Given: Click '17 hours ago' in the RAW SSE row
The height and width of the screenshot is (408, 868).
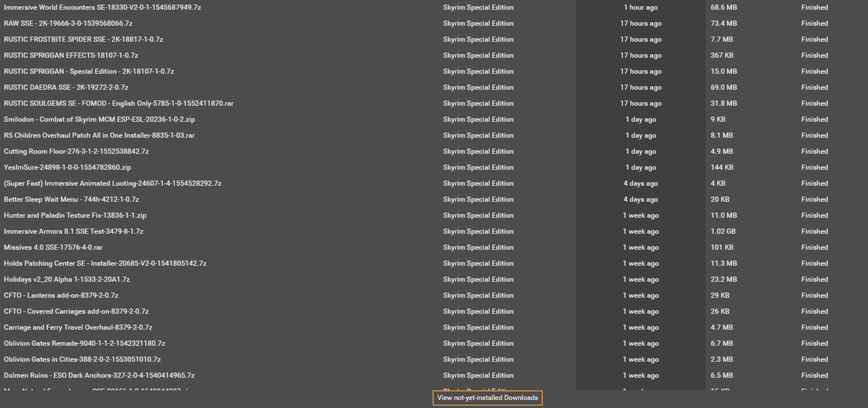Looking at the screenshot, I should coord(641,23).
